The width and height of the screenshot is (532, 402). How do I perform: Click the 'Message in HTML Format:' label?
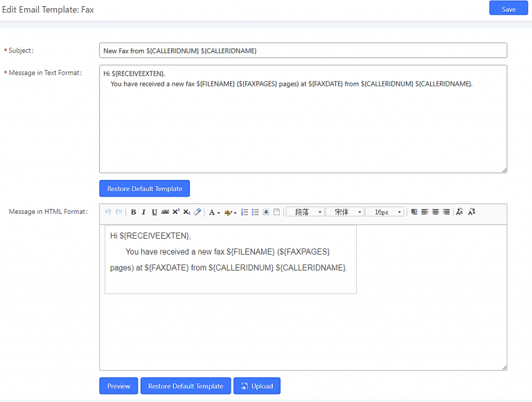tap(48, 212)
